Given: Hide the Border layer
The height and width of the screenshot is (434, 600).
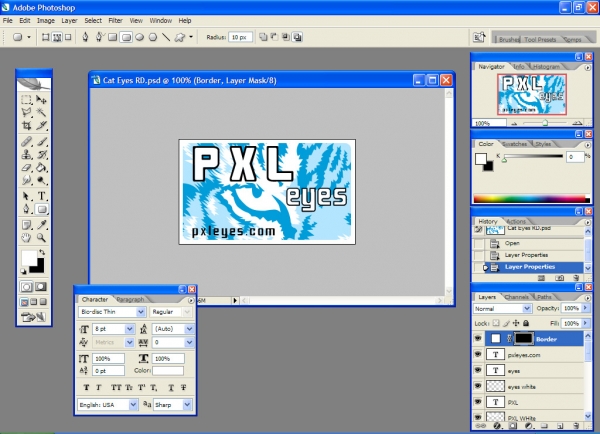Looking at the screenshot, I should (x=478, y=339).
